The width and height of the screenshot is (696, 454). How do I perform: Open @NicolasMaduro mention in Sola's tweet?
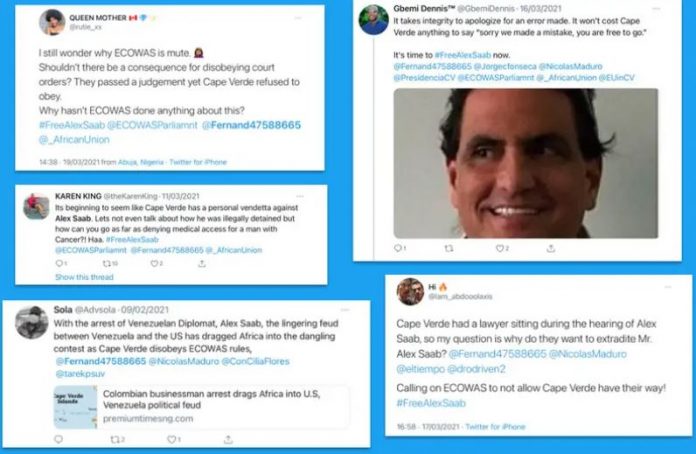click(x=184, y=361)
